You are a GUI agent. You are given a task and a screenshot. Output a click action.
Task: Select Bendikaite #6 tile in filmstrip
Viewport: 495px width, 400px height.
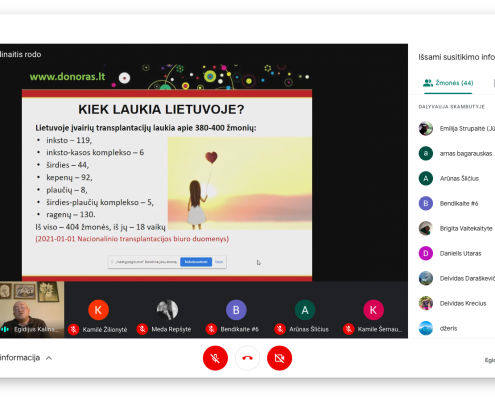[x=236, y=310]
